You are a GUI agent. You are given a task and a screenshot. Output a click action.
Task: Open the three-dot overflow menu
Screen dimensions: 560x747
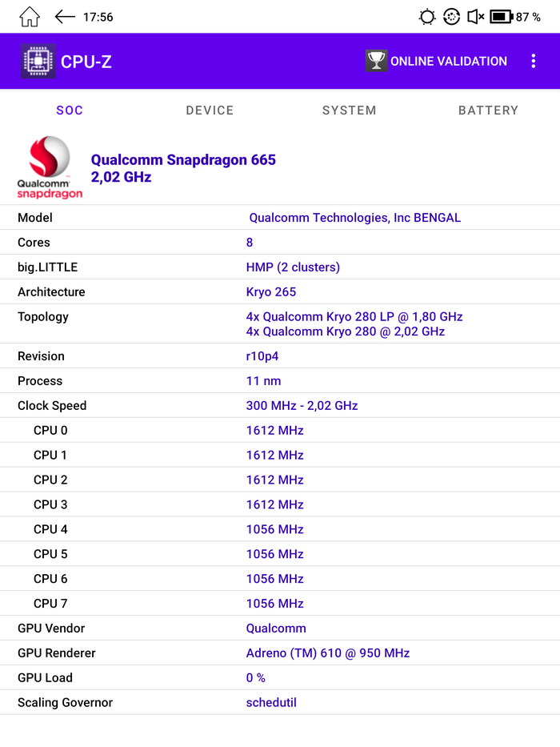(x=534, y=61)
